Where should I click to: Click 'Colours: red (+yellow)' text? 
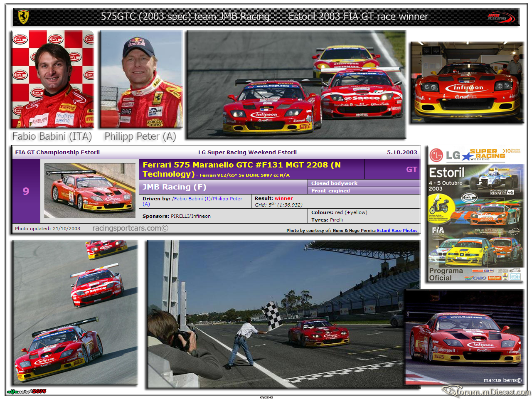pos(339,212)
